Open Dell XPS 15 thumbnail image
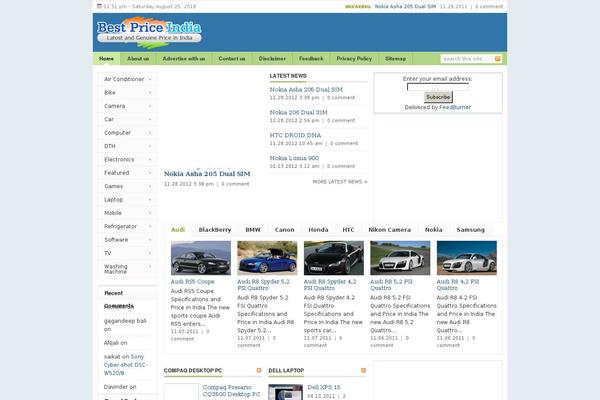 click(285, 392)
